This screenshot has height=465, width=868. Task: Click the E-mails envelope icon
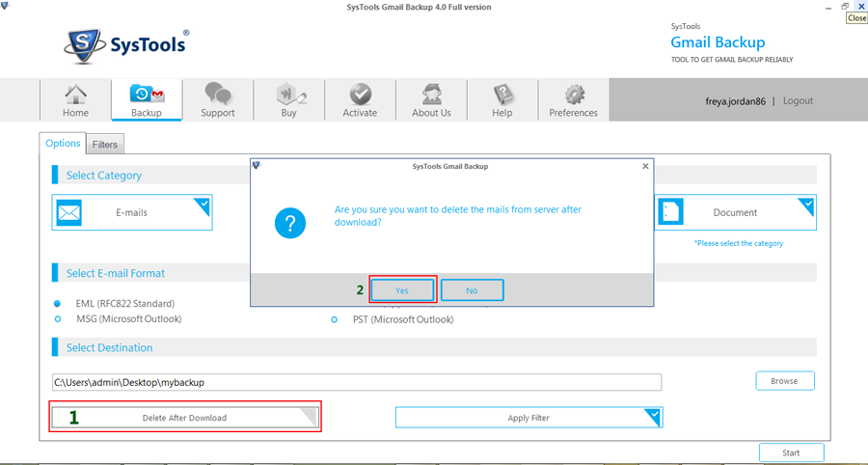(x=68, y=212)
